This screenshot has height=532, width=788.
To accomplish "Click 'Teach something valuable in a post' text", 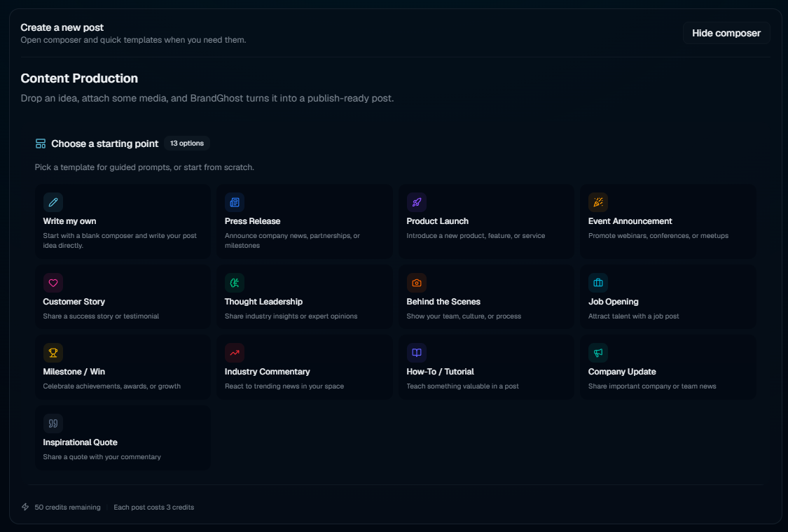I will pyautogui.click(x=462, y=386).
